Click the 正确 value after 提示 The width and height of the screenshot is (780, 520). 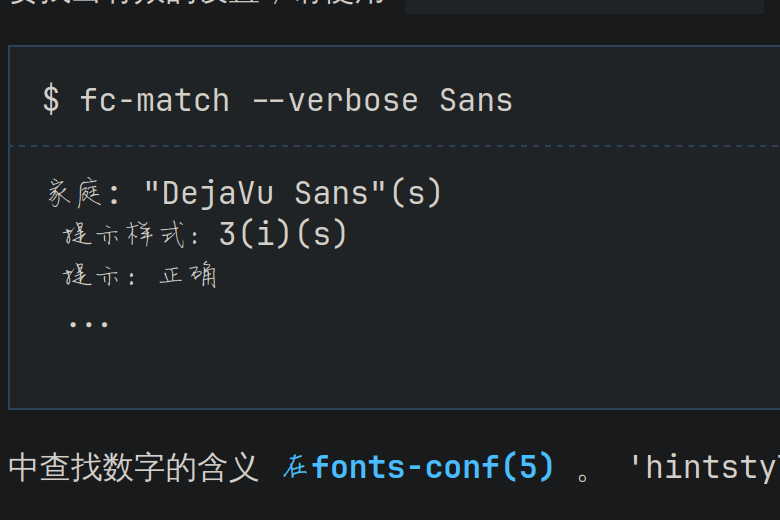[188, 275]
